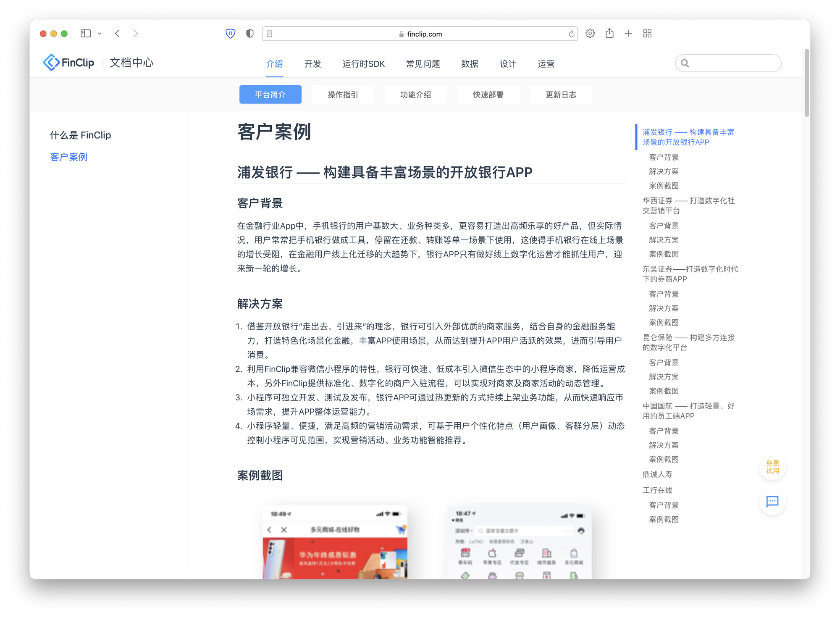
Task: Jump to 工行在线 in outline
Action: [657, 490]
